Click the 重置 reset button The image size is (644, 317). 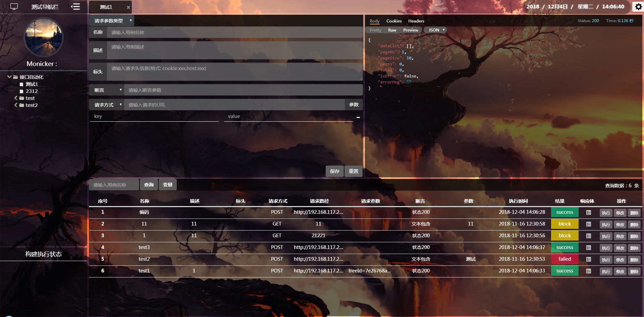(354, 171)
